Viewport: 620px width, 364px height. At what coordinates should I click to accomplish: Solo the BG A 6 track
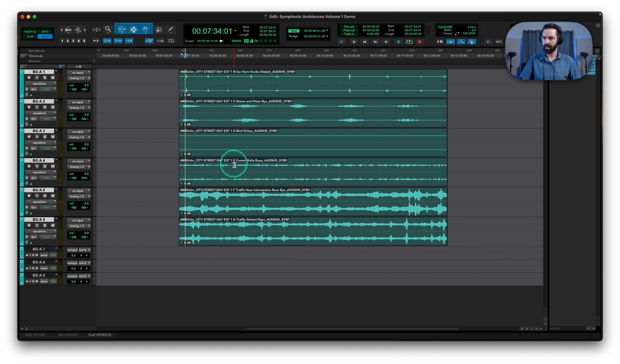tap(45, 226)
